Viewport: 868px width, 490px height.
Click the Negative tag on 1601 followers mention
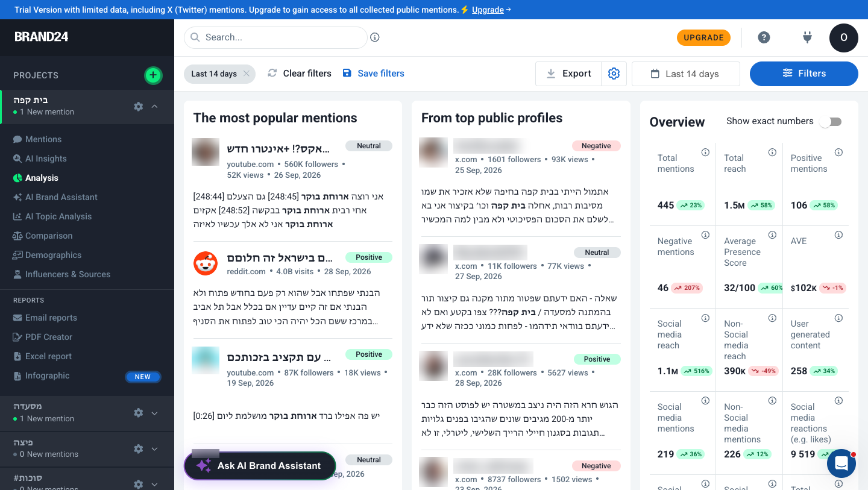(596, 146)
